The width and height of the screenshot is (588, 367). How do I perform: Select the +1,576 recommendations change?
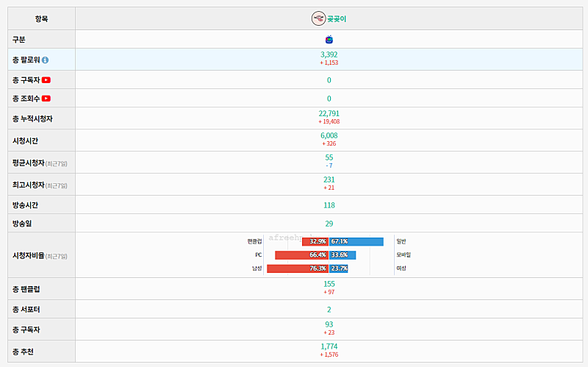pyautogui.click(x=329, y=354)
